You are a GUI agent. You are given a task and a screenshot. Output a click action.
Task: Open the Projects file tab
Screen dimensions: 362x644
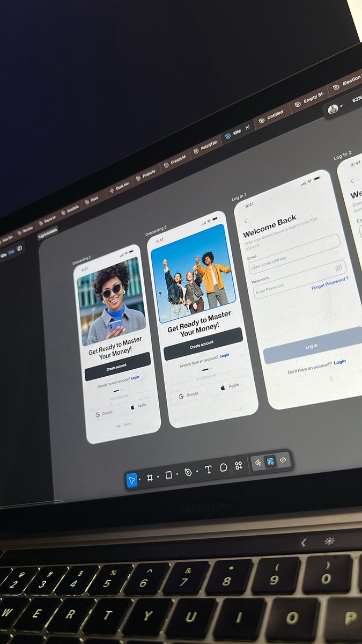click(145, 174)
